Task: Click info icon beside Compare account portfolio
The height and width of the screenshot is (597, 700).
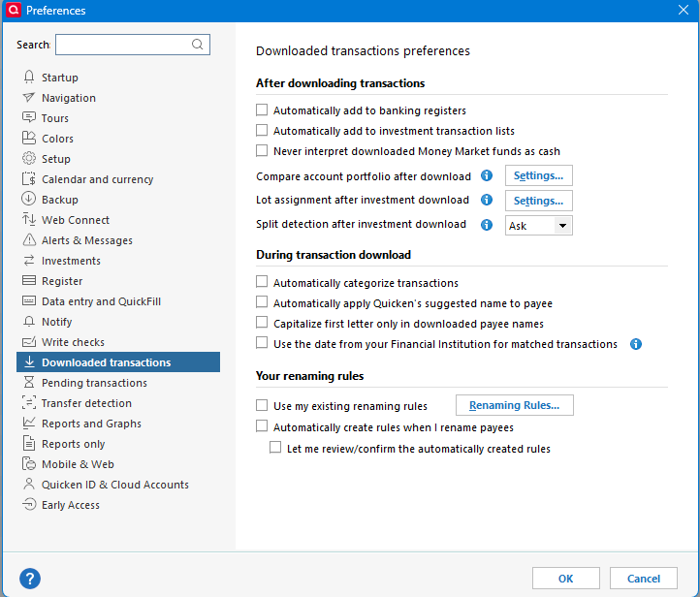Action: (x=487, y=176)
